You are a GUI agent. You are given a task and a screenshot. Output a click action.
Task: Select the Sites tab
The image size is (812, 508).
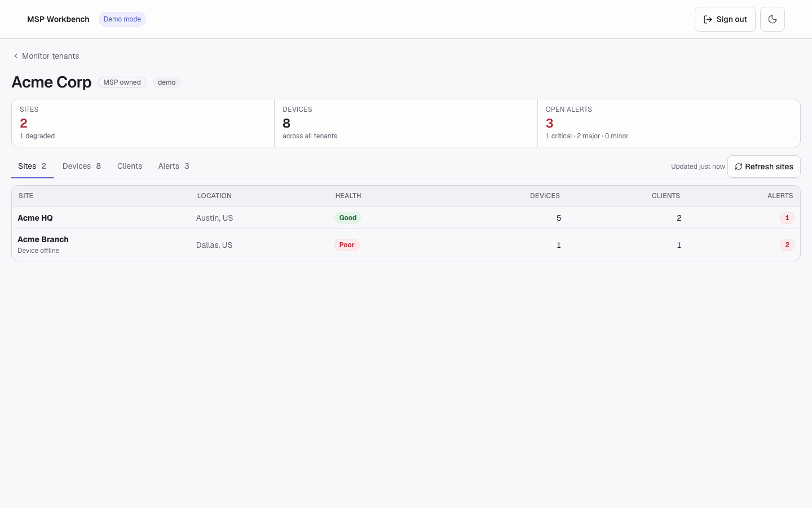pyautogui.click(x=32, y=166)
